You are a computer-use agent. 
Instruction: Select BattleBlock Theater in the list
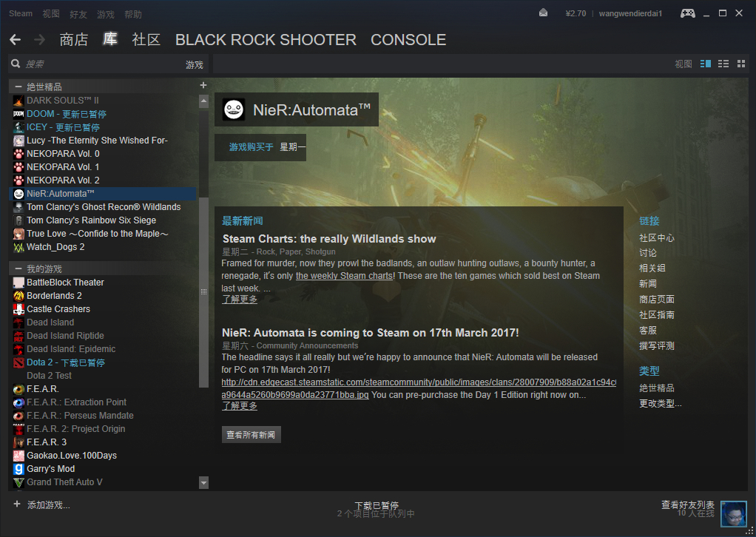pos(103,283)
